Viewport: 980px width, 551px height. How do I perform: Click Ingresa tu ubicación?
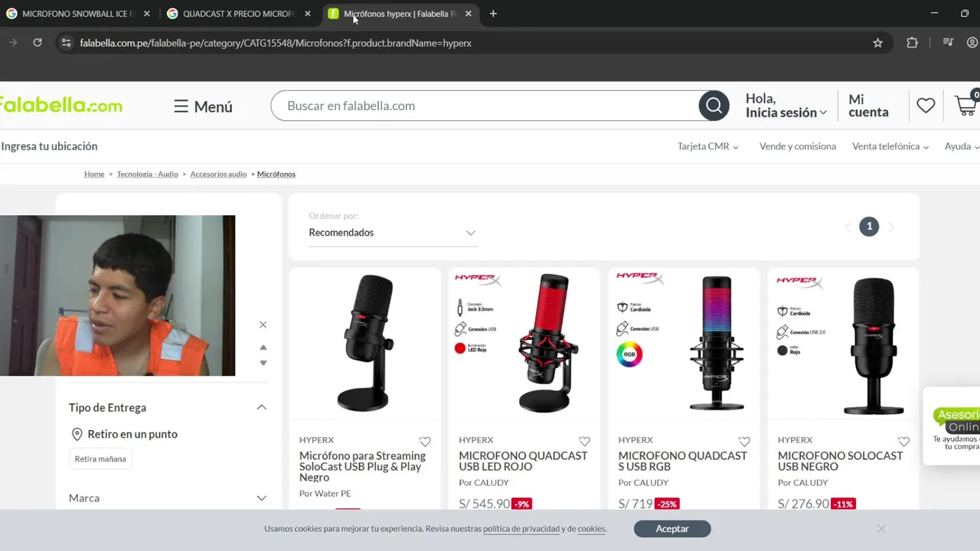point(49,146)
